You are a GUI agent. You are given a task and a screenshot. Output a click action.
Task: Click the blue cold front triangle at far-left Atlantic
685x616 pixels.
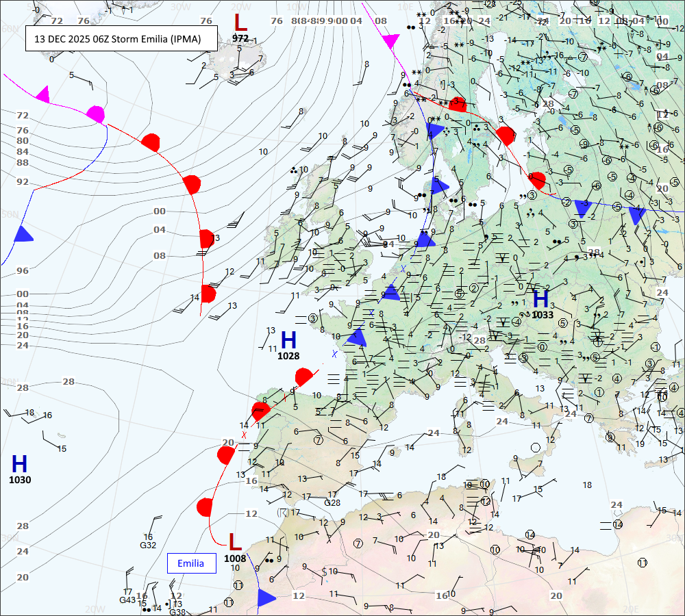[23, 234]
